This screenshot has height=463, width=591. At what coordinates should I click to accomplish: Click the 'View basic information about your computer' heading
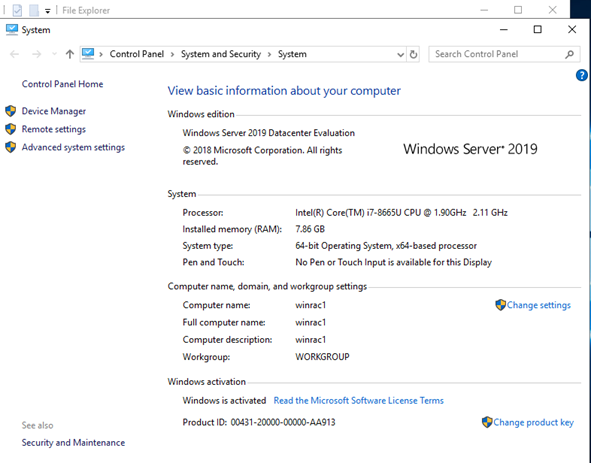click(284, 91)
